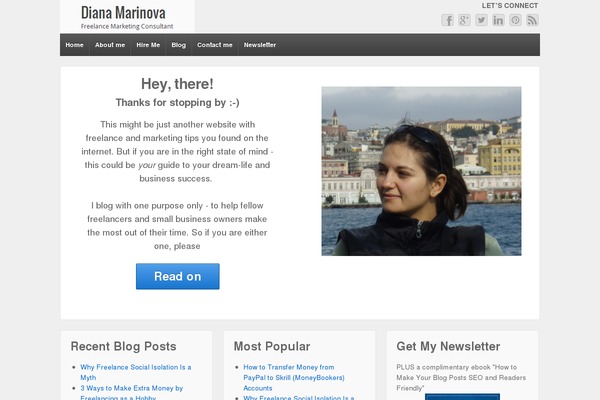
Task: Click the portrait photo of Diana
Action: [x=421, y=171]
